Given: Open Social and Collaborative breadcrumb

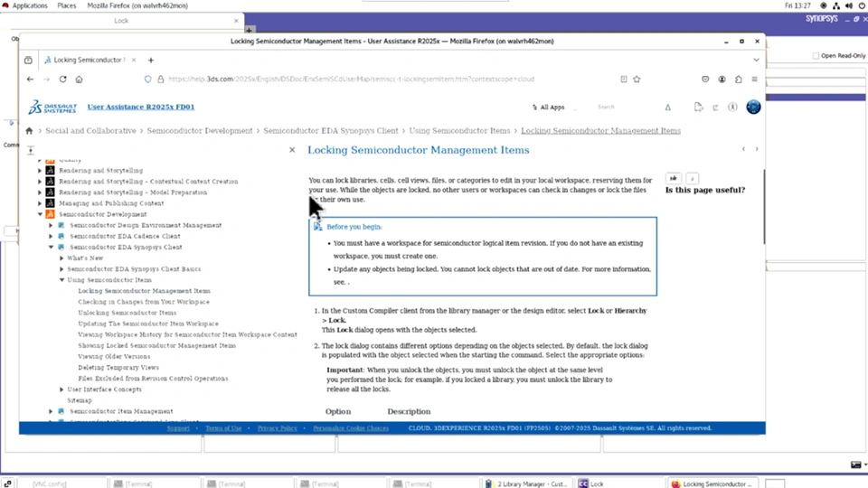Looking at the screenshot, I should coord(90,130).
